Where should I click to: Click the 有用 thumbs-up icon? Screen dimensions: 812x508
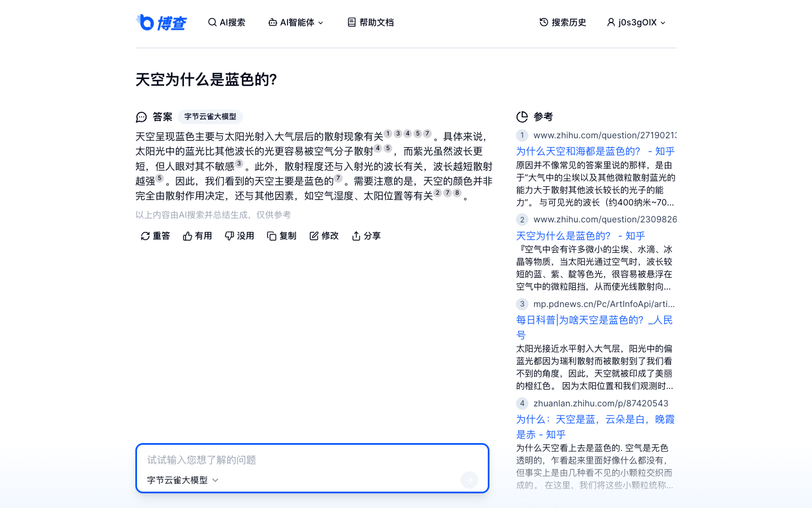188,236
